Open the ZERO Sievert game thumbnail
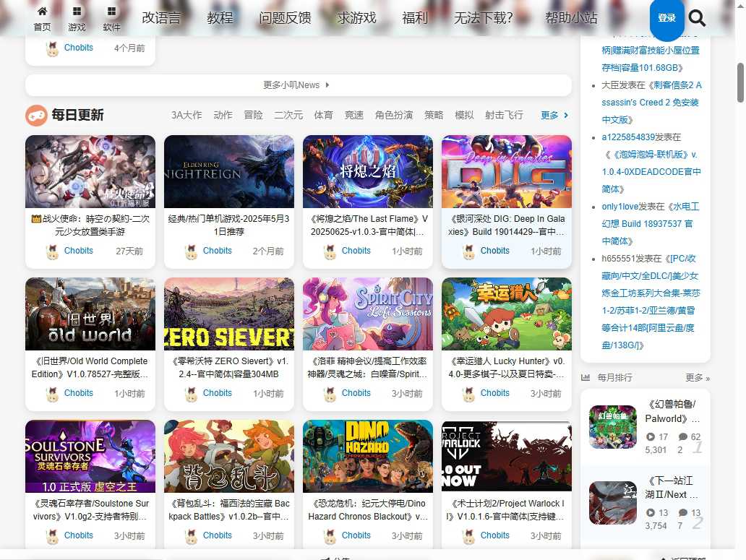This screenshot has height=560, width=746. click(x=229, y=314)
